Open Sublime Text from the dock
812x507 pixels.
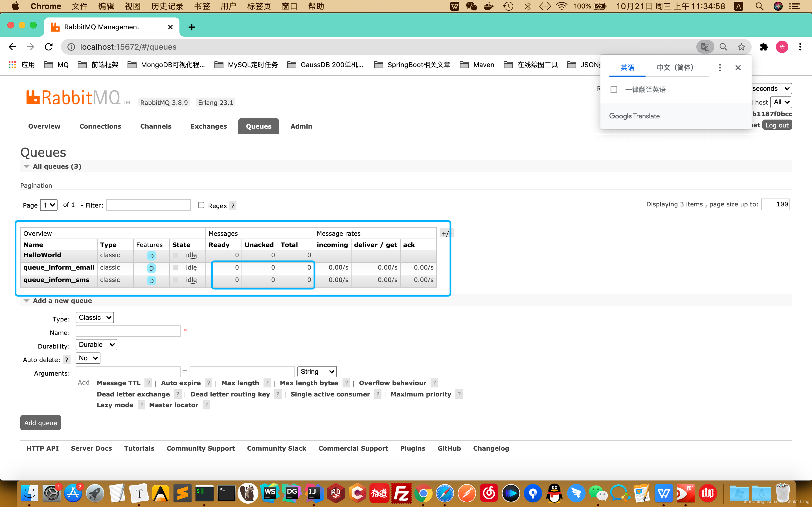coord(183,493)
